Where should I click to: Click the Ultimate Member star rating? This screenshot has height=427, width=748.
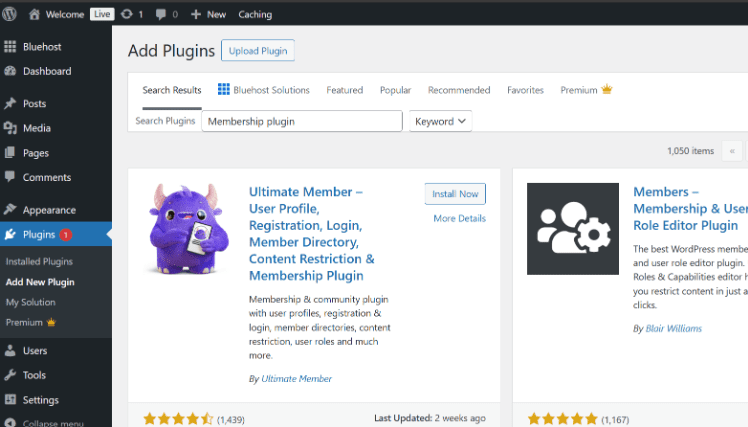[x=178, y=419]
